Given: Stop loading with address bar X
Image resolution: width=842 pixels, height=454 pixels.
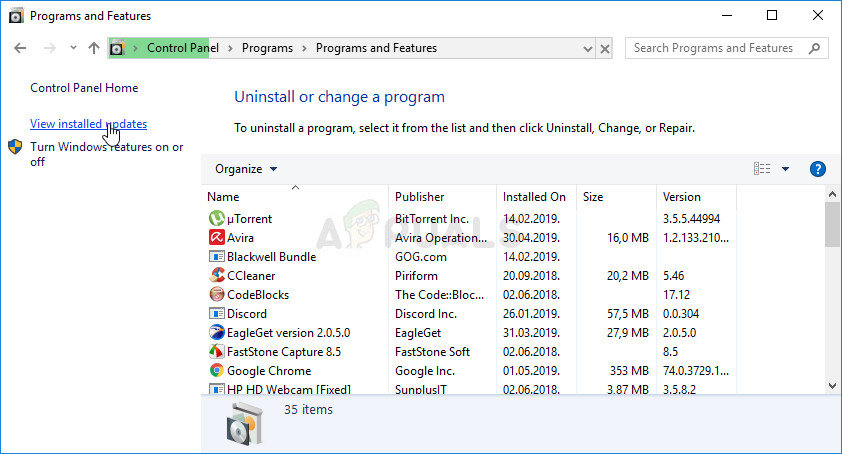Looking at the screenshot, I should coord(605,49).
